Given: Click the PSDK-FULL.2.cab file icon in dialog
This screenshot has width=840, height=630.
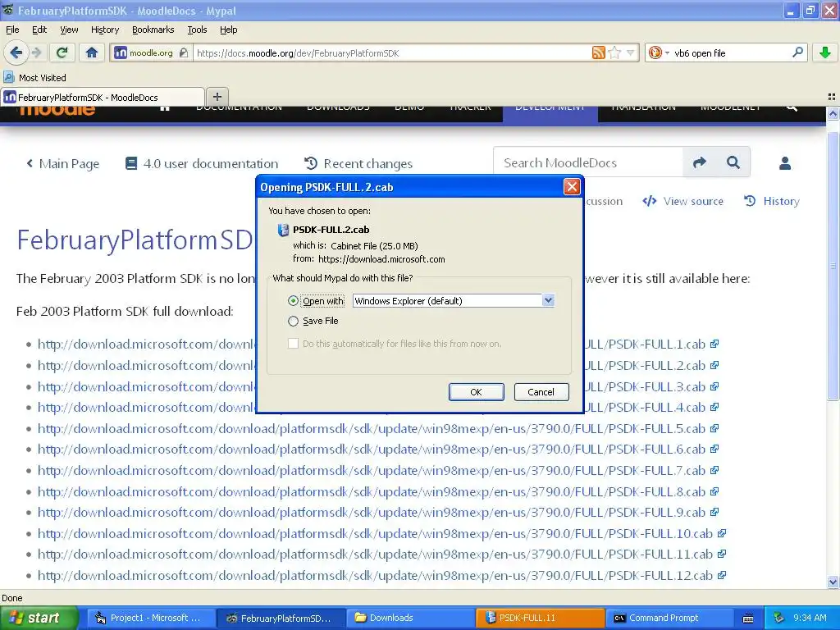Looking at the screenshot, I should click(283, 230).
